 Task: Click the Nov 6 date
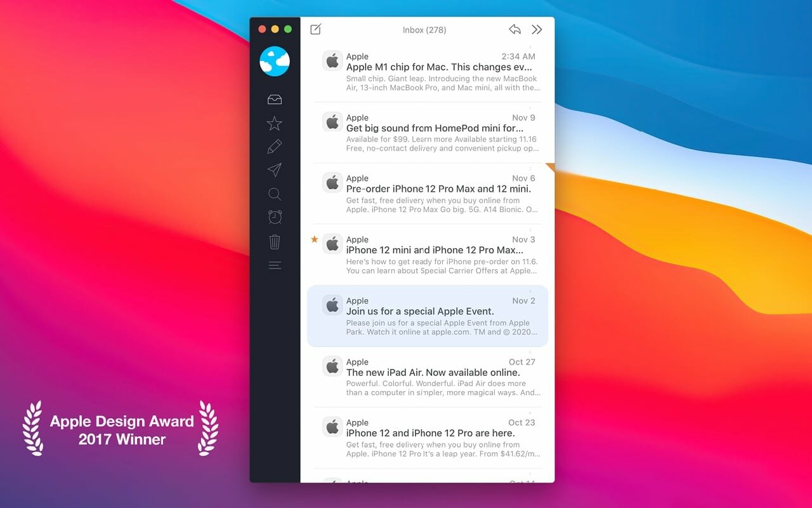click(523, 178)
